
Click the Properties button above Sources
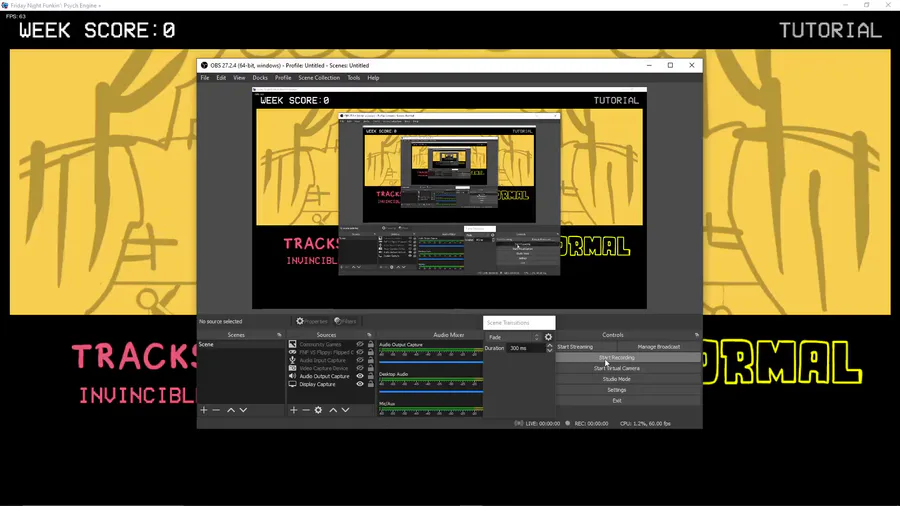(312, 321)
